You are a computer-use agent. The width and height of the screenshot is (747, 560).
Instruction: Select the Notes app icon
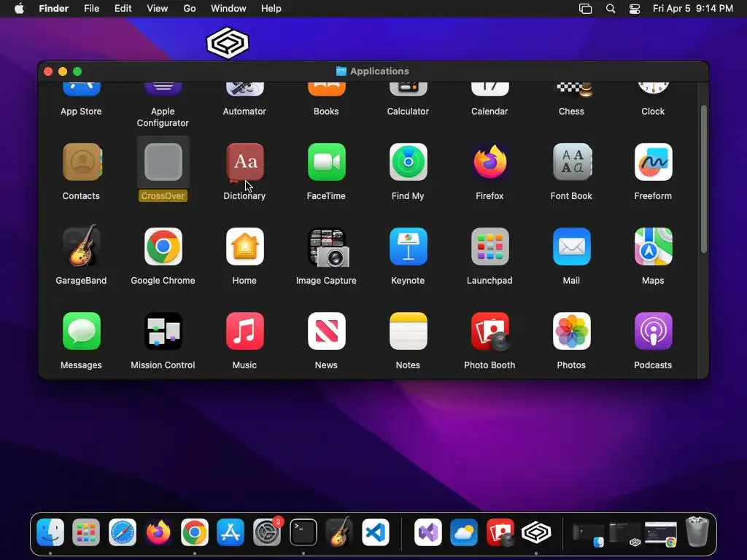(409, 331)
